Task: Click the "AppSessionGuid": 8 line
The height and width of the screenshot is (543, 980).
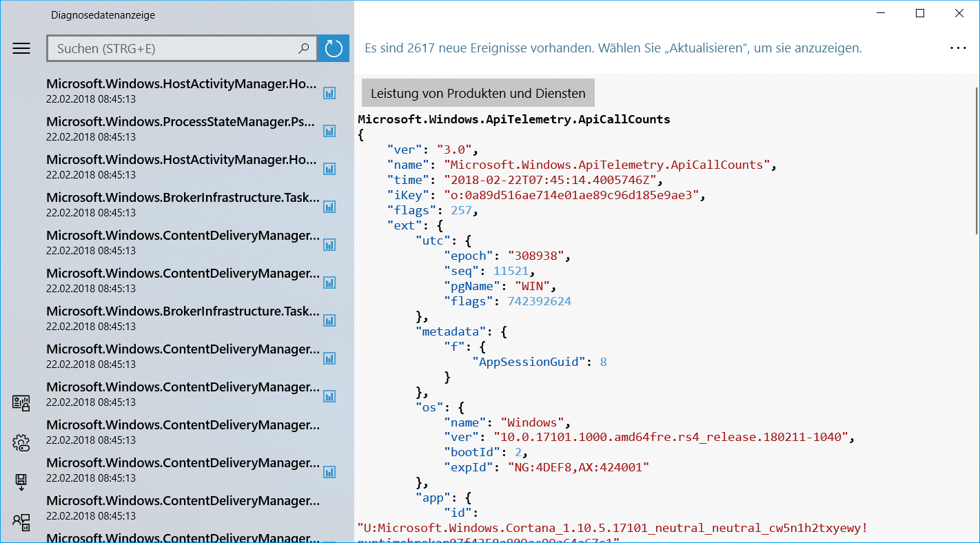Action: pos(539,362)
